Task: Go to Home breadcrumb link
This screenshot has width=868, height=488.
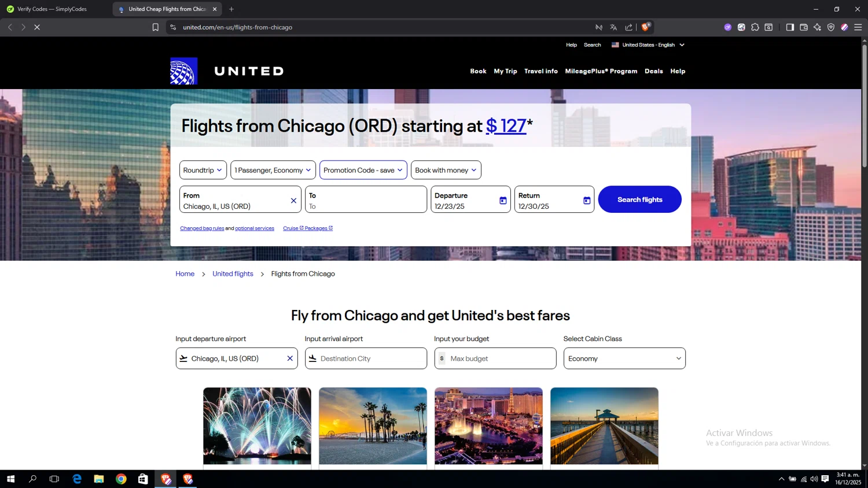Action: point(185,273)
